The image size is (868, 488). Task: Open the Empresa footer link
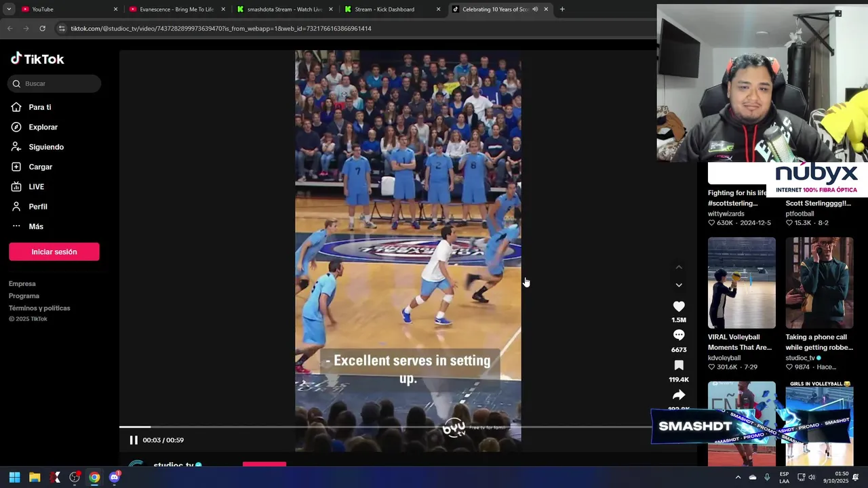click(22, 284)
